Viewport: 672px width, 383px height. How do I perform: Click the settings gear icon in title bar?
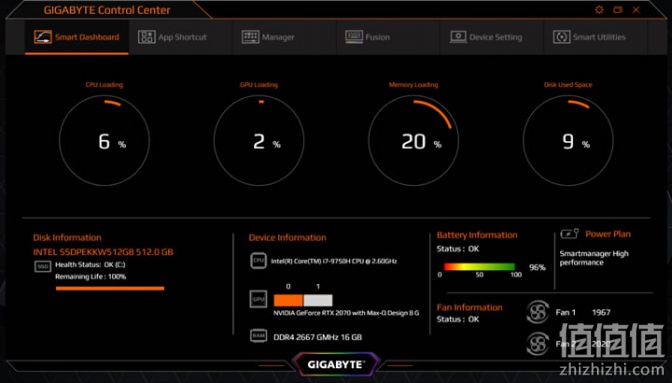(x=599, y=9)
